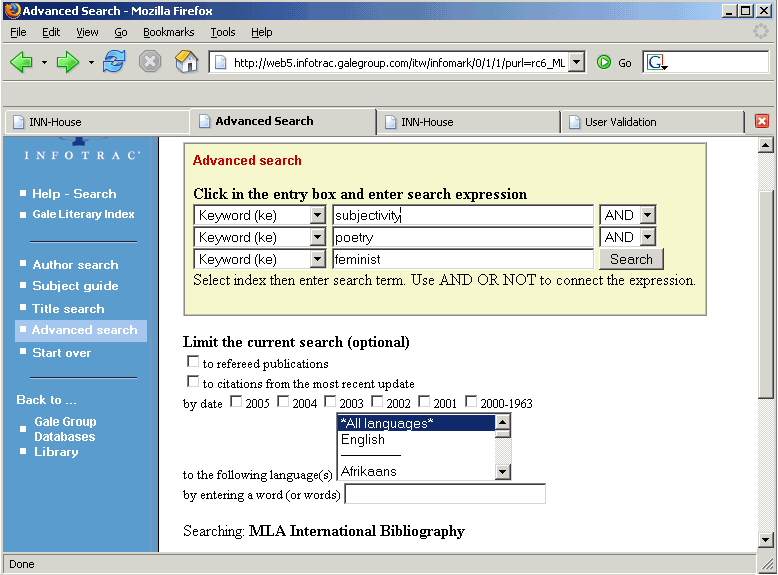Tick the 2005 date checkbox
The height and width of the screenshot is (575, 778).
pos(236,401)
